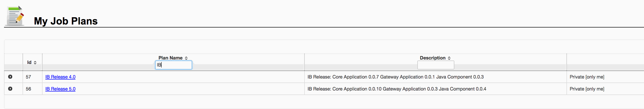The width and height of the screenshot is (644, 109).
Task: Select the Id cell showing 56
Action: coord(29,89)
